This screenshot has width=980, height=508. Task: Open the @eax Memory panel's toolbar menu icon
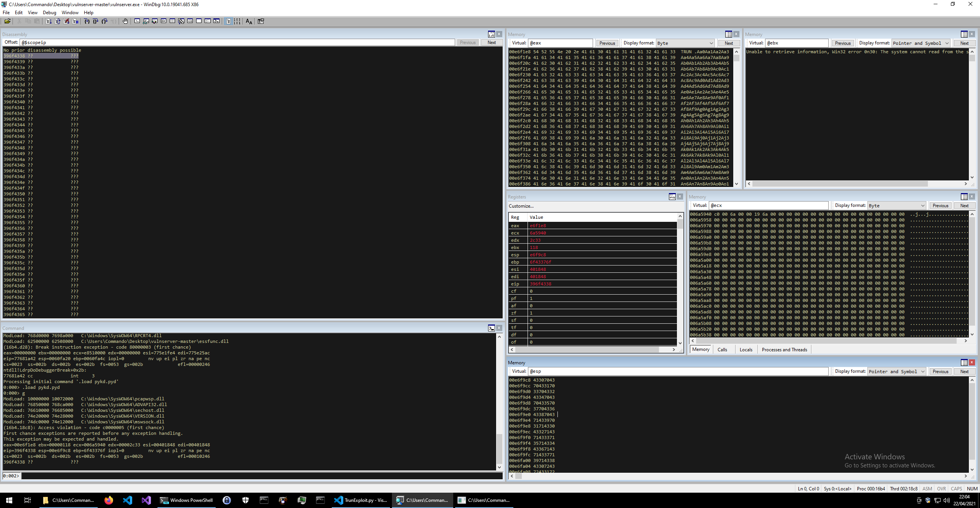(x=729, y=34)
